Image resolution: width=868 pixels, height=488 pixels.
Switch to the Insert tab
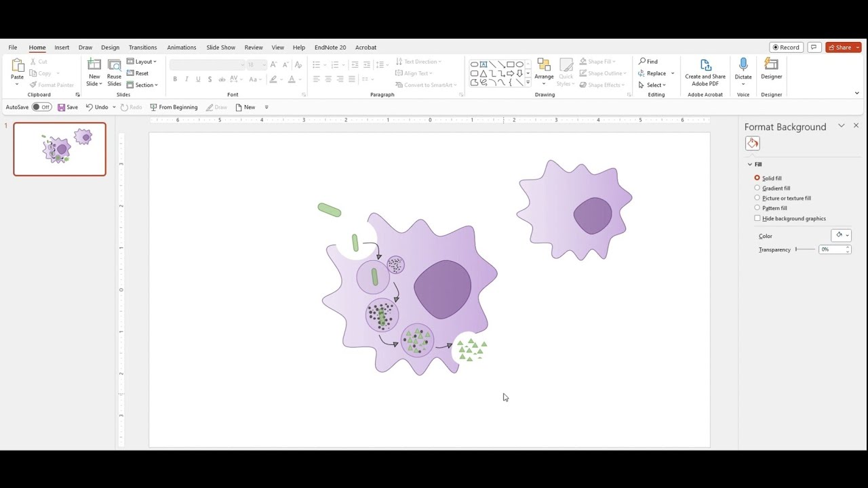pyautogui.click(x=62, y=47)
